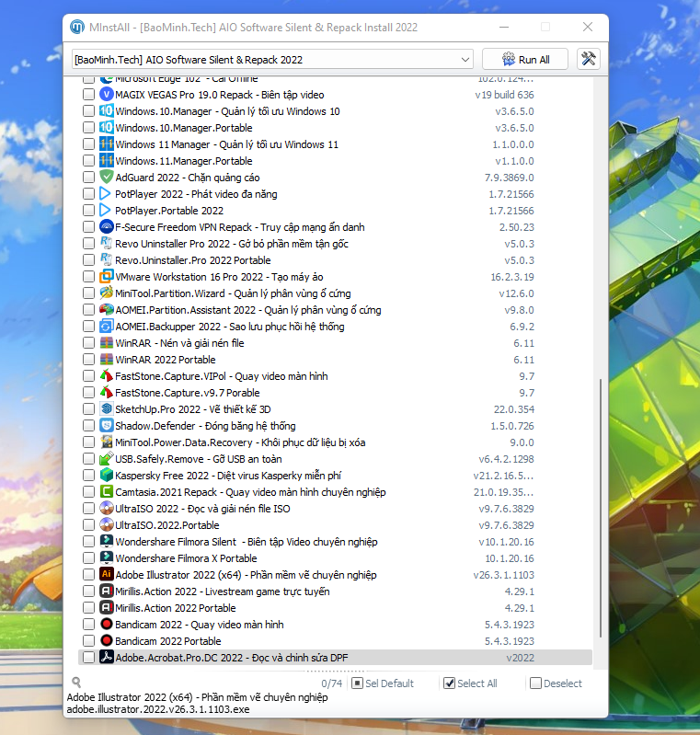Click the AOMEI.Partition.Assistant icon

[x=107, y=310]
